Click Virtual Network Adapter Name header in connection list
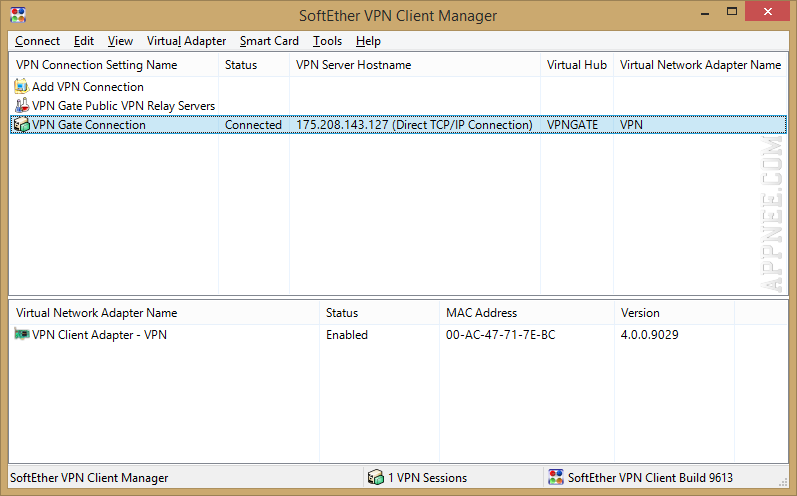Viewport: 797px width, 496px height. click(700, 65)
